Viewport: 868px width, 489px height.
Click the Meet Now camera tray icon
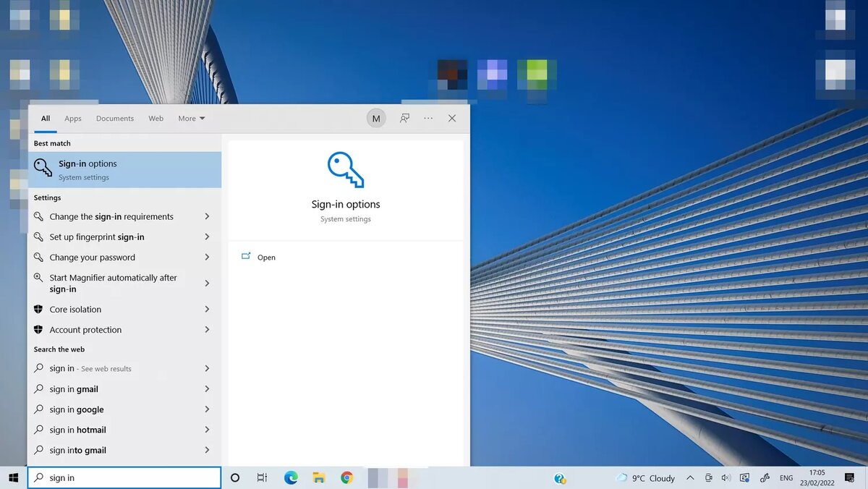click(x=709, y=478)
